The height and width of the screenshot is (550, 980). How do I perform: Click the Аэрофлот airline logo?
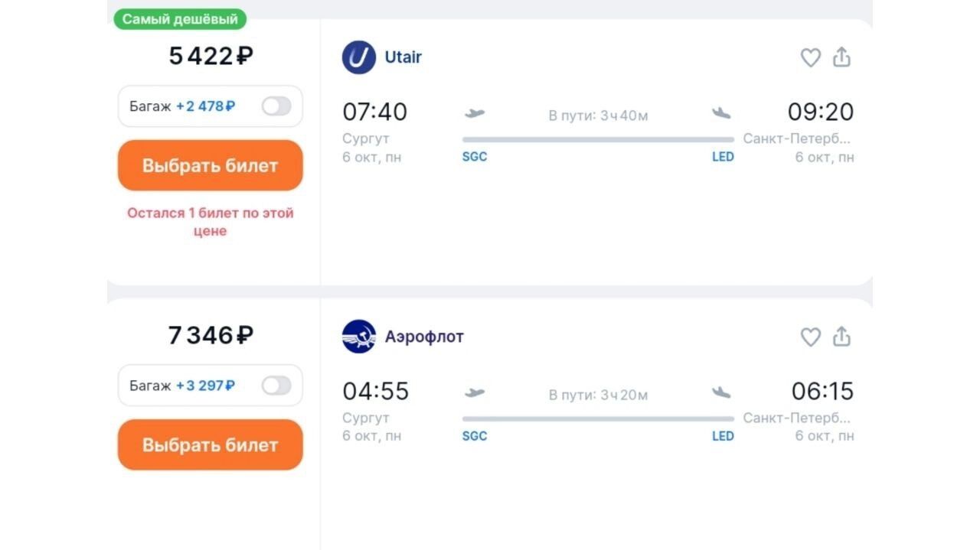point(358,337)
